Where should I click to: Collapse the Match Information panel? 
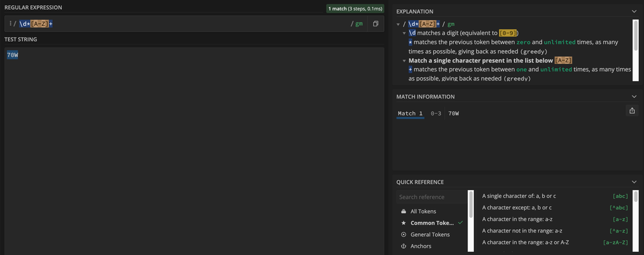click(634, 97)
